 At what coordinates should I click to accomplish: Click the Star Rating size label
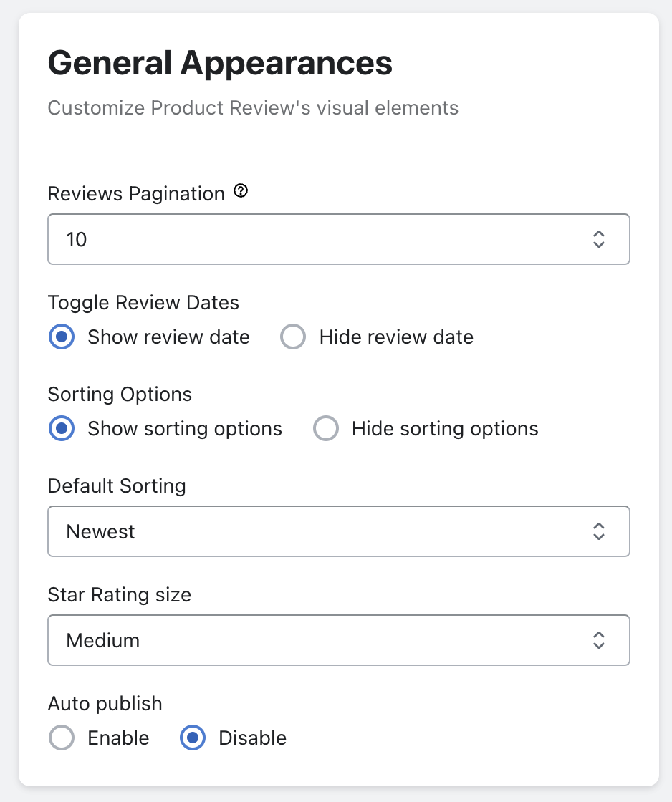coord(119,594)
